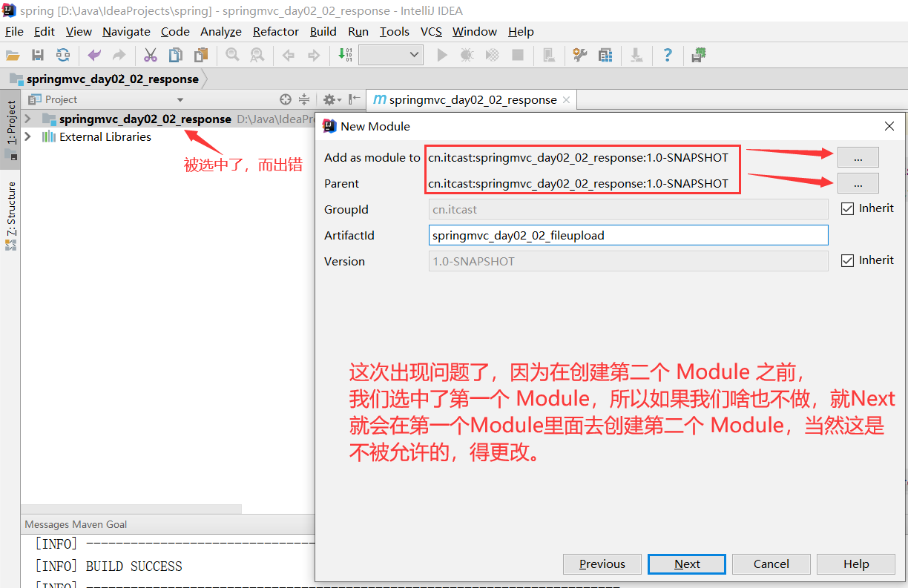Image resolution: width=908 pixels, height=588 pixels.
Task: Click browse button for Parent
Action: click(x=858, y=183)
